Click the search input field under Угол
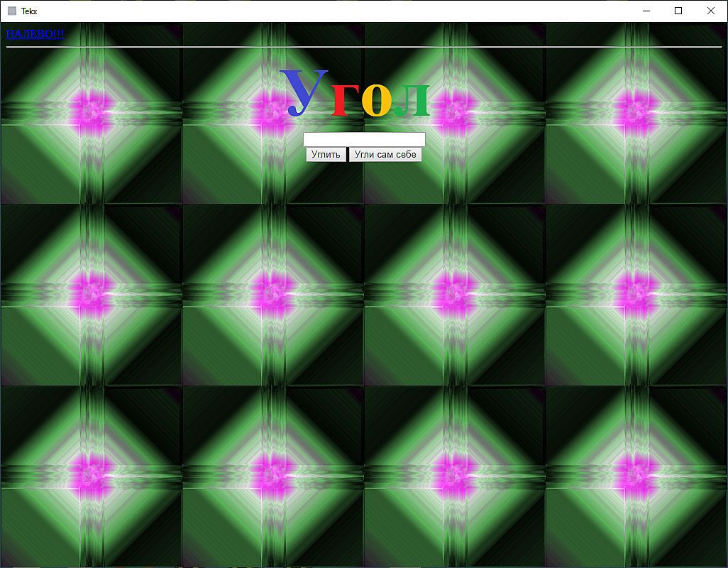 (x=364, y=139)
